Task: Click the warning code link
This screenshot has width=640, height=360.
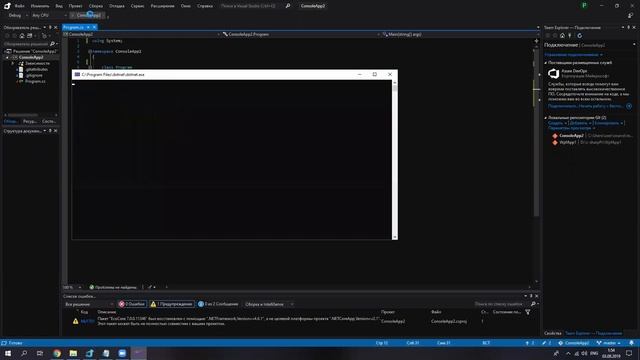Action: point(87,321)
